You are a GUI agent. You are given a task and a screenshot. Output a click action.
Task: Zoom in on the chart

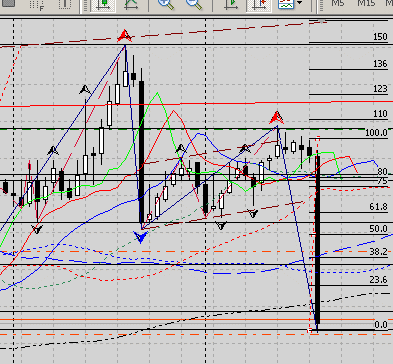(x=166, y=4)
